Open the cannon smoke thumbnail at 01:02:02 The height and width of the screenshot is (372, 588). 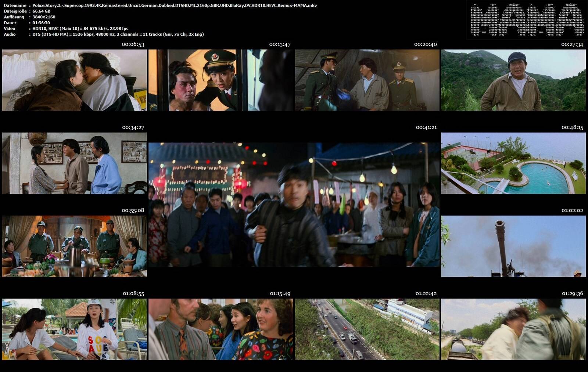coord(513,246)
